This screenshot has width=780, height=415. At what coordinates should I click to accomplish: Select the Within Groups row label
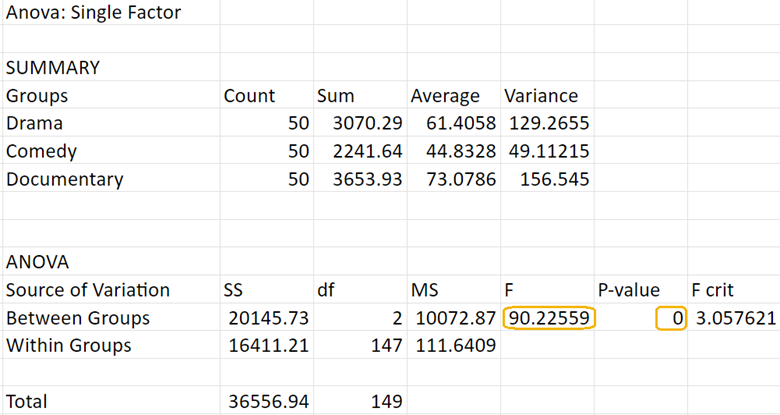coord(68,346)
